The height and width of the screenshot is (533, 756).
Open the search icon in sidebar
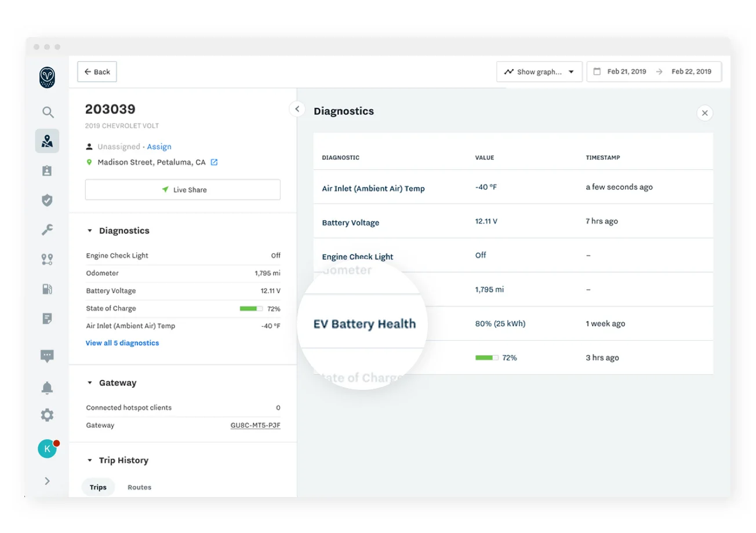[48, 112]
